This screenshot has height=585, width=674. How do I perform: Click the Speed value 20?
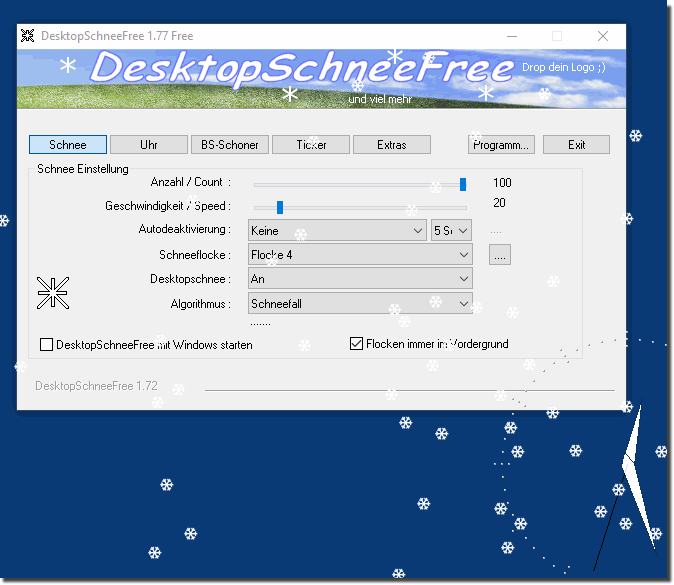499,203
